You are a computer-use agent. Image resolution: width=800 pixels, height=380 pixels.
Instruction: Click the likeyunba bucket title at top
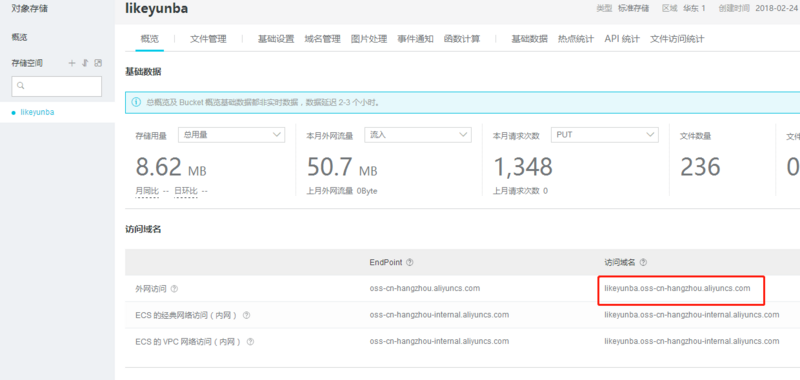(x=157, y=8)
